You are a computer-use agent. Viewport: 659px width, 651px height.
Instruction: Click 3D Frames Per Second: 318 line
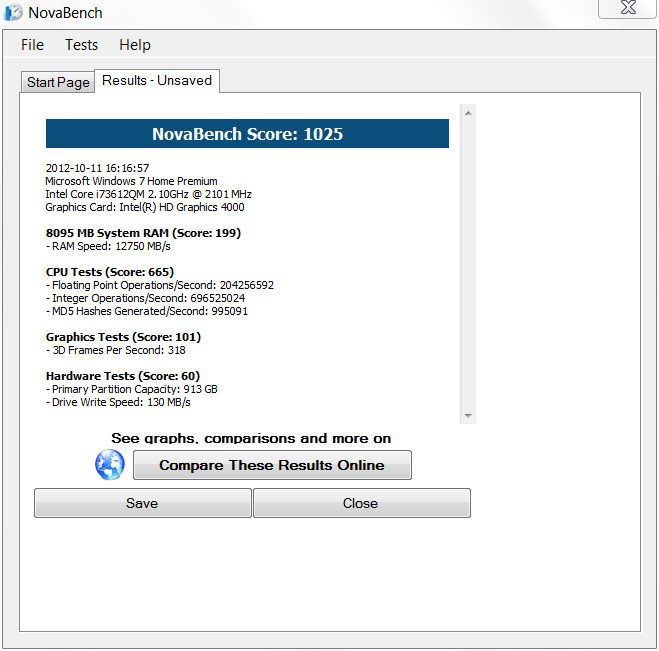116,350
